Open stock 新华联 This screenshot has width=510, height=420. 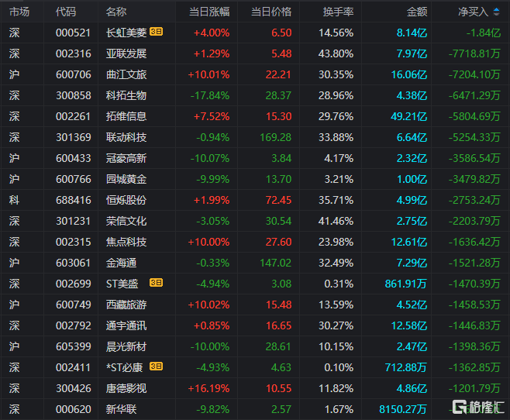click(122, 409)
